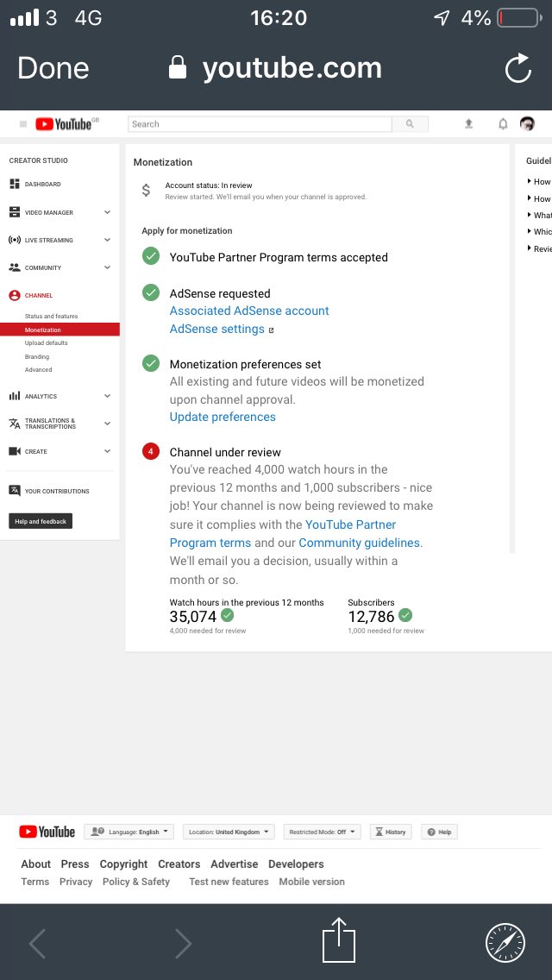Open the account avatar menu
Image resolution: width=552 pixels, height=980 pixels.
(x=527, y=123)
